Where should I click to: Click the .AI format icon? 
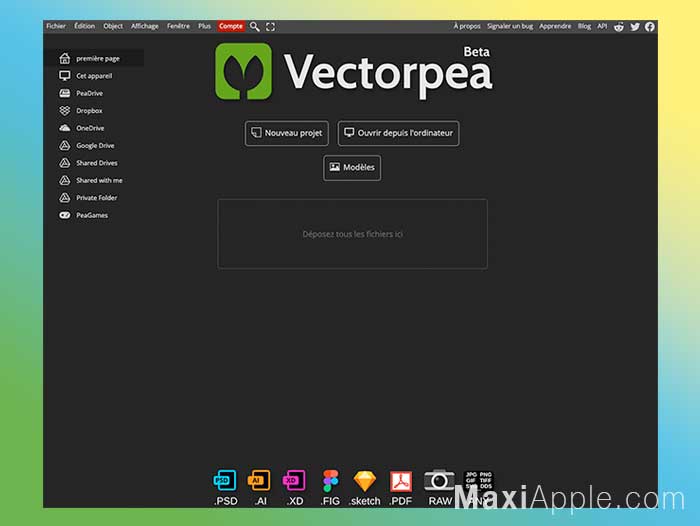(259, 481)
